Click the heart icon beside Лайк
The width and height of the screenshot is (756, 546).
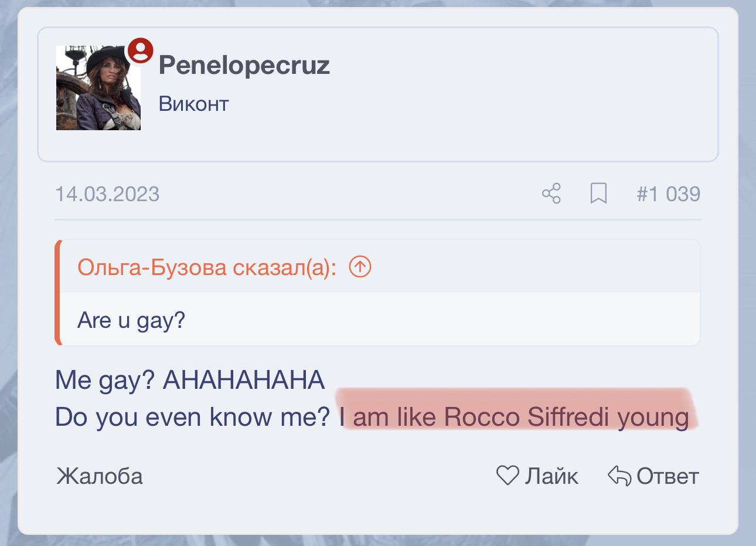click(508, 476)
